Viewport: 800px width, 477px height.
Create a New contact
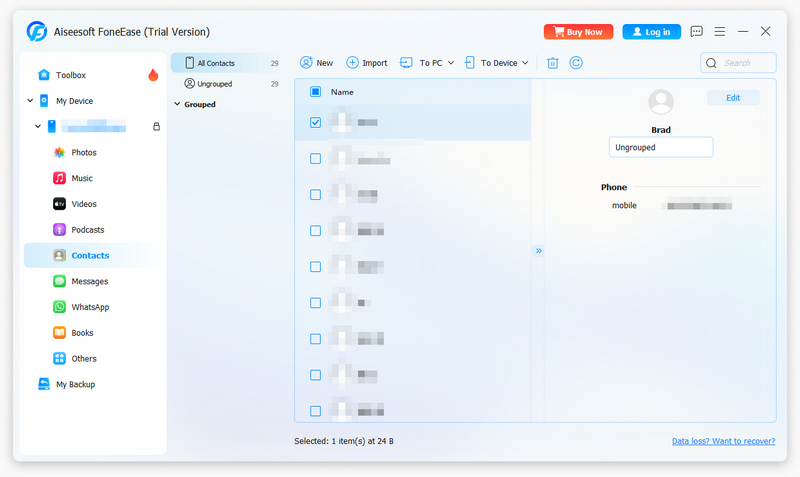point(316,63)
